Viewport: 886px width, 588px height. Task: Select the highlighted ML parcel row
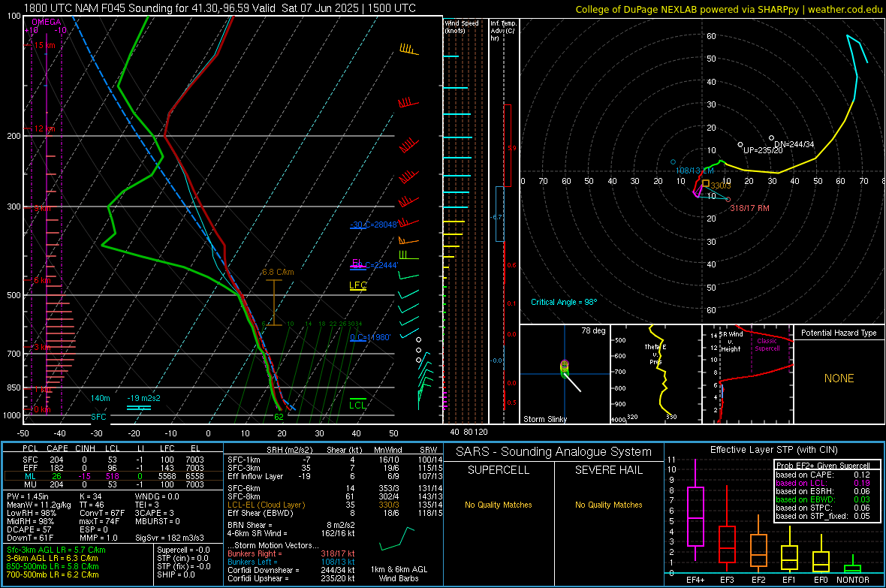click(113, 476)
